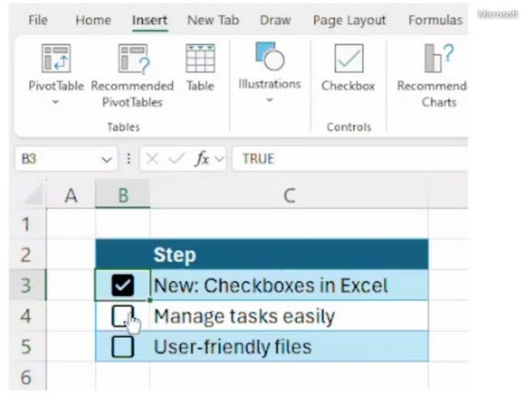Open the File tab
This screenshot has width=532, height=399.
coord(38,20)
